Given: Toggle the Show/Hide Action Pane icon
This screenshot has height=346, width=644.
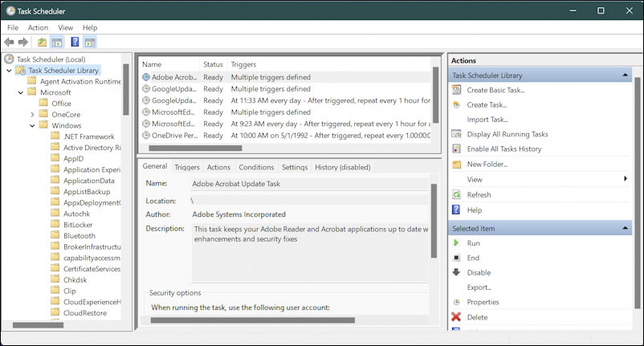Looking at the screenshot, I should click(90, 42).
